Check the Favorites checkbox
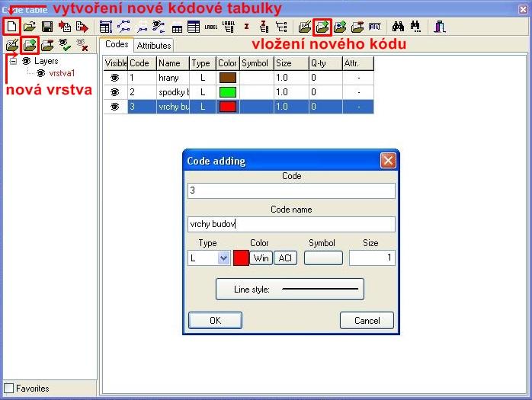This screenshot has height=400, width=532. (x=8, y=388)
